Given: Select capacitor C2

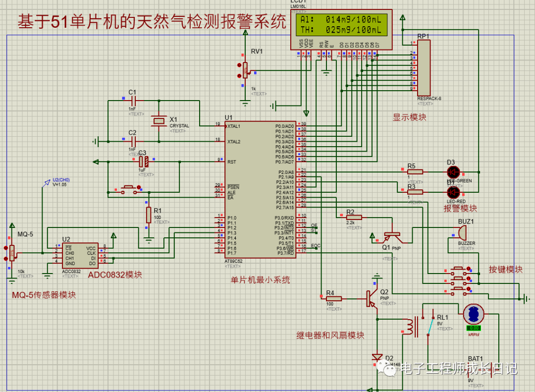Looking at the screenshot, I should tap(133, 141).
